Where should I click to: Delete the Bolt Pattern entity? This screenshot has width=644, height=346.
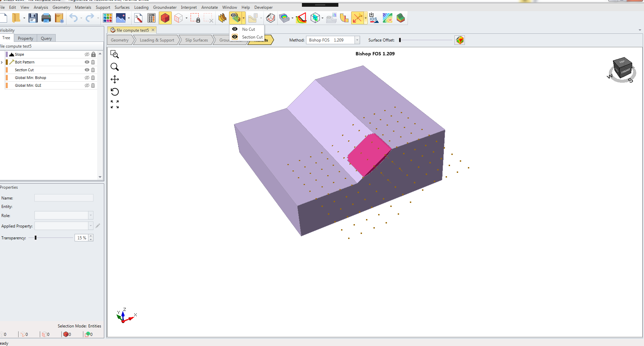pyautogui.click(x=93, y=62)
